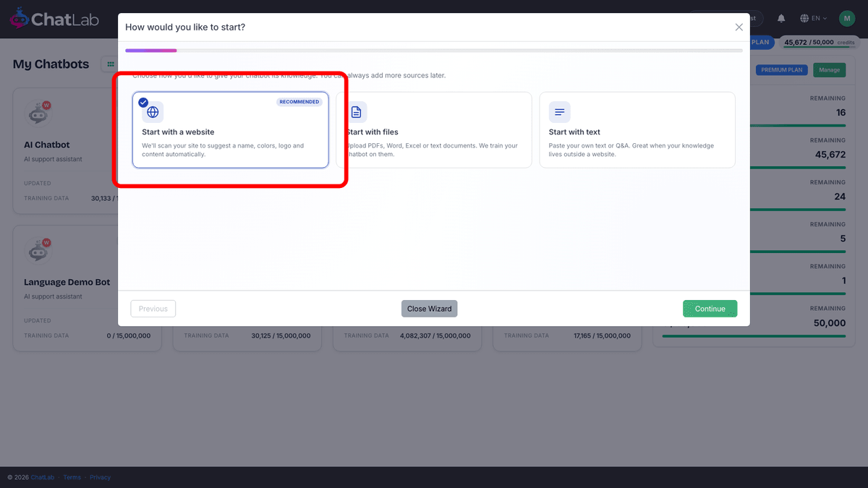Image resolution: width=868 pixels, height=488 pixels.
Task: Click the wizard progress bar
Action: pos(434,51)
